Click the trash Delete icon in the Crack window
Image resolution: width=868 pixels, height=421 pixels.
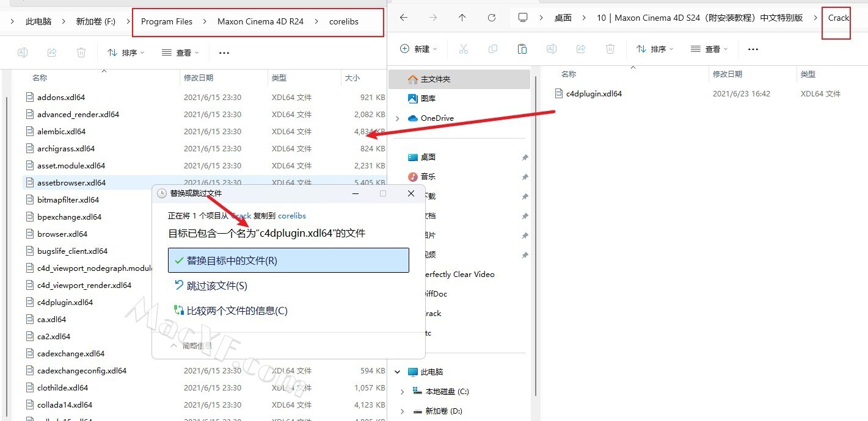pos(610,49)
